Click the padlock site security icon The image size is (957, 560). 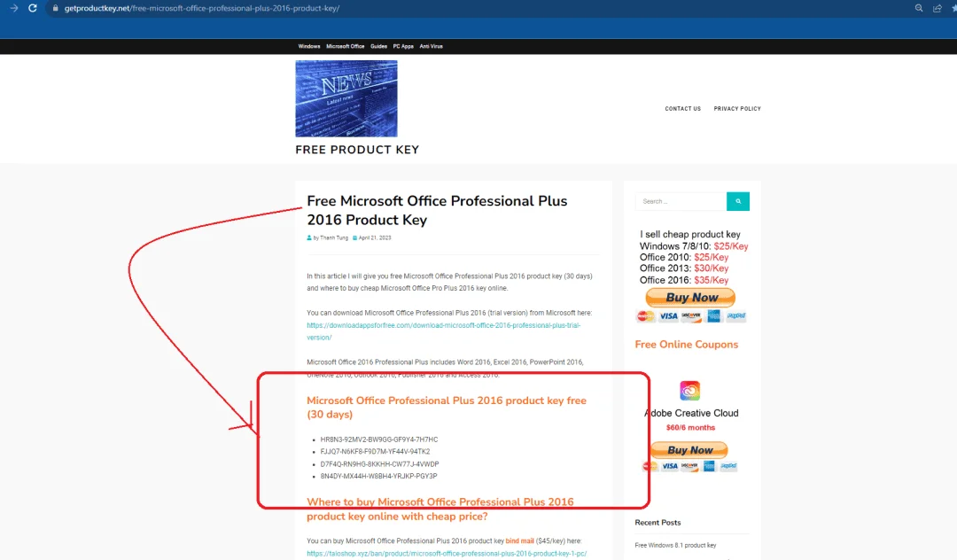(x=56, y=8)
